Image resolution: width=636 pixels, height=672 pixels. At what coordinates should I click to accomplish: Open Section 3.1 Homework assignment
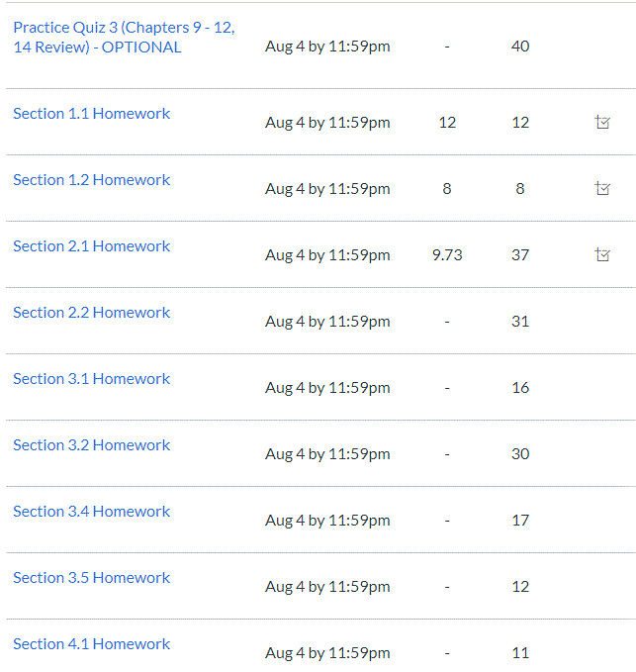[x=92, y=379]
